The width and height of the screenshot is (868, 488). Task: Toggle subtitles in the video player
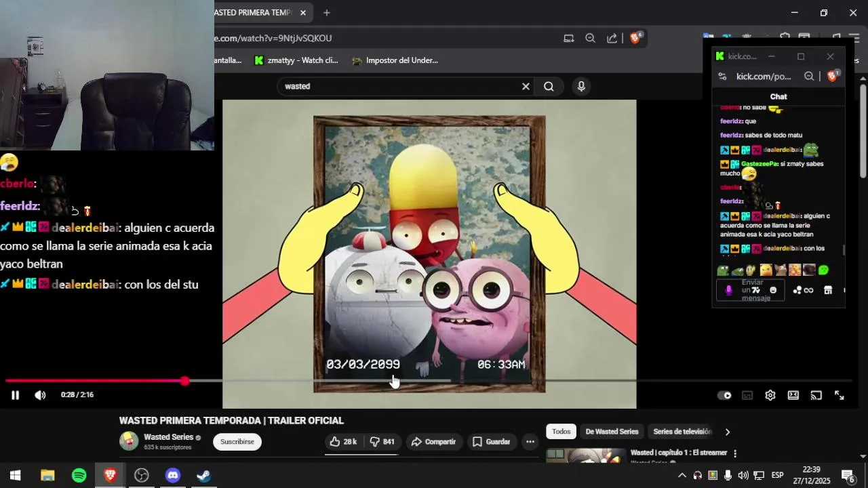point(747,396)
